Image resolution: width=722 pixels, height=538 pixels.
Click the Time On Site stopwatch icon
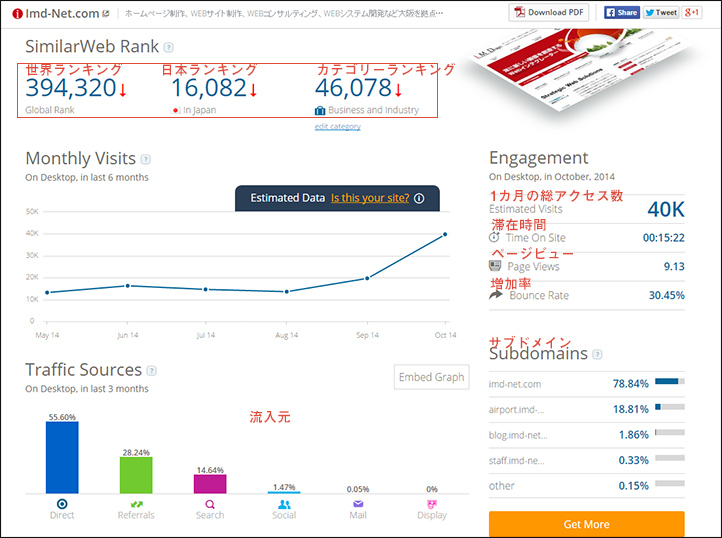pos(494,237)
